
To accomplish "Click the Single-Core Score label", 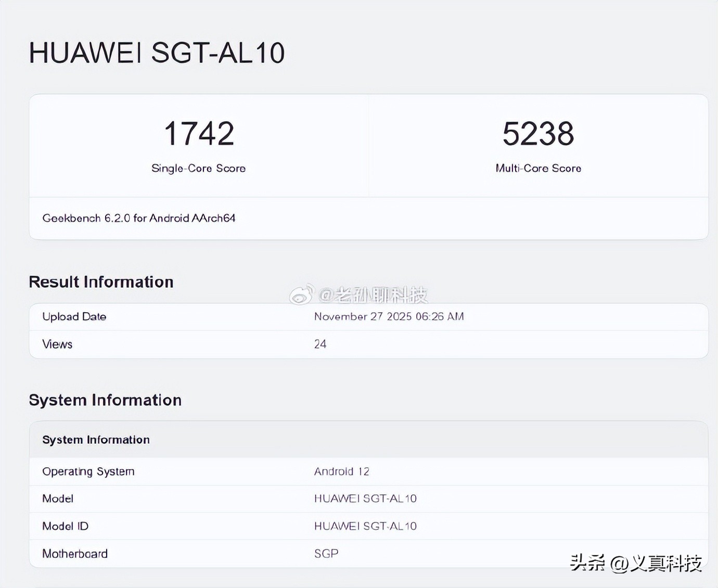I will tap(198, 168).
